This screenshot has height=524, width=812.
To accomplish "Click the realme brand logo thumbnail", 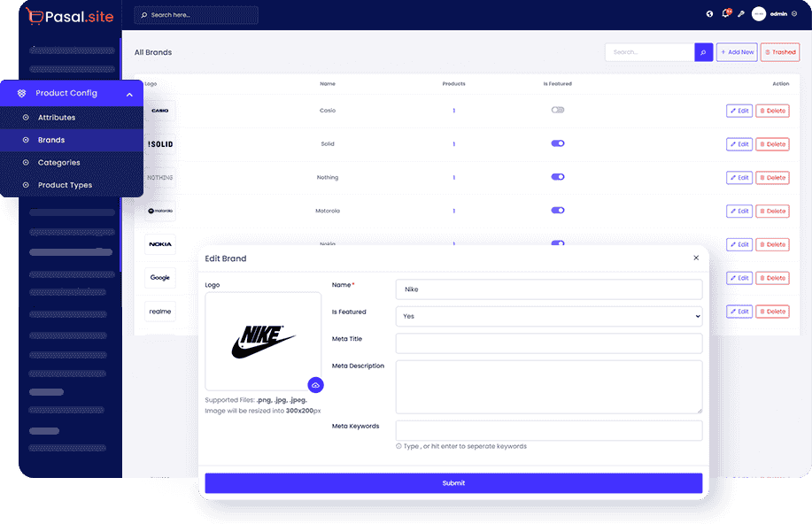I will pyautogui.click(x=160, y=312).
